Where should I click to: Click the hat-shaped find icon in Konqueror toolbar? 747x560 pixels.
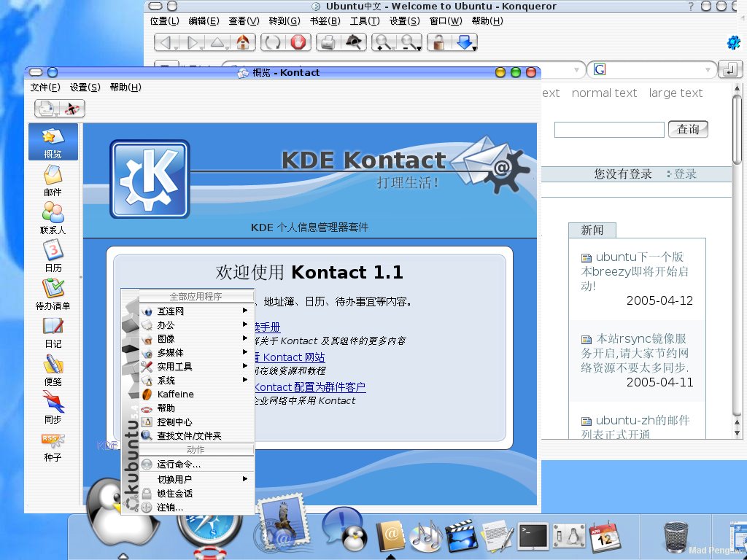tap(354, 42)
